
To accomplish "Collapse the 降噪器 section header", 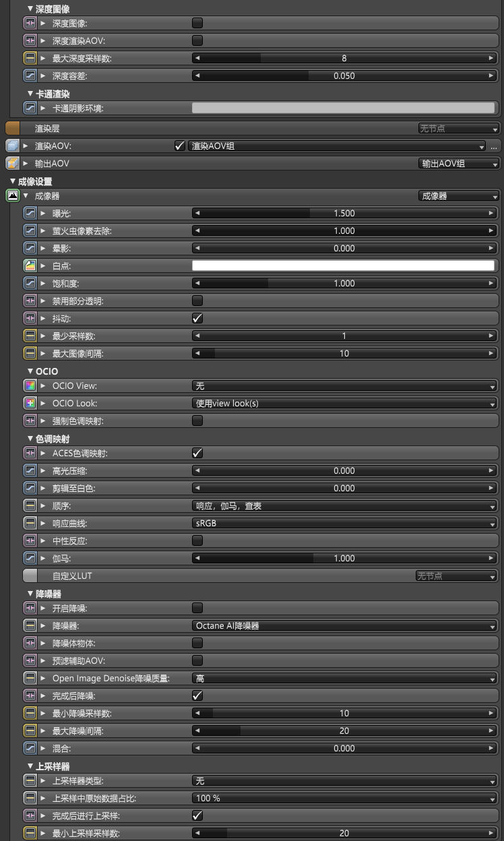I will [x=30, y=594].
